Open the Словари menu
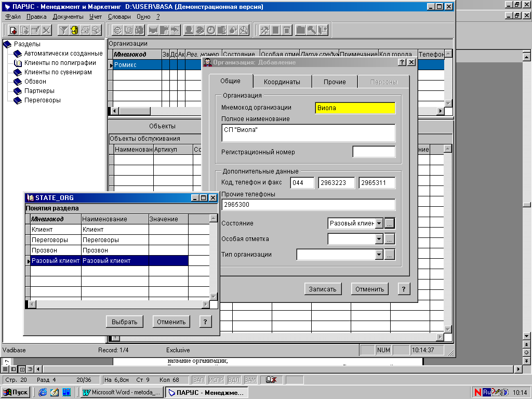 [119, 17]
